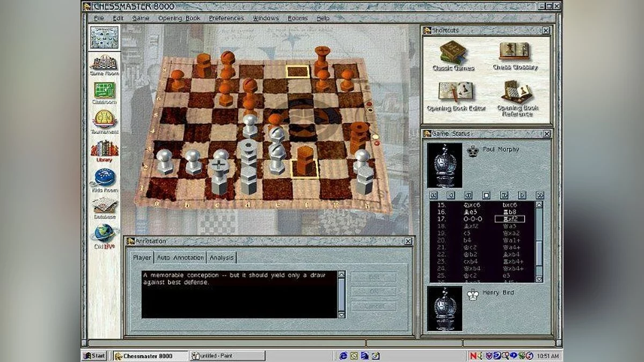Open the Opening Book menu
The height and width of the screenshot is (362, 644).
[x=179, y=18]
